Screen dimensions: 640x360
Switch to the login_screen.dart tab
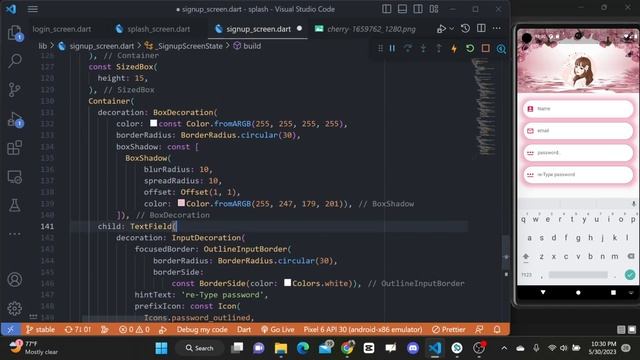(62, 29)
